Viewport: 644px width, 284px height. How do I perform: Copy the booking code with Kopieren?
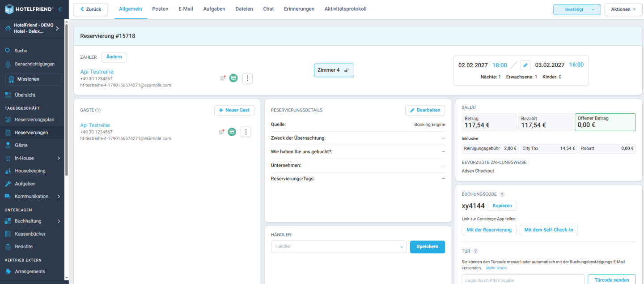502,206
